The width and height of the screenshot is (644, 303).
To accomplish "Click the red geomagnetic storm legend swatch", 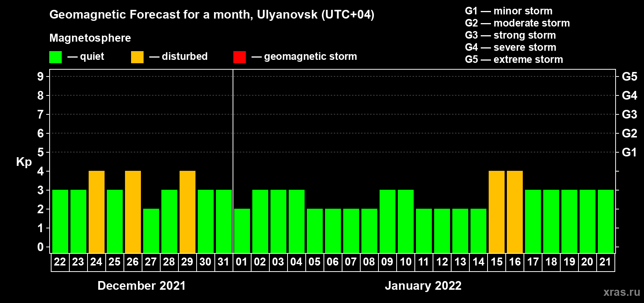I will coord(239,57).
